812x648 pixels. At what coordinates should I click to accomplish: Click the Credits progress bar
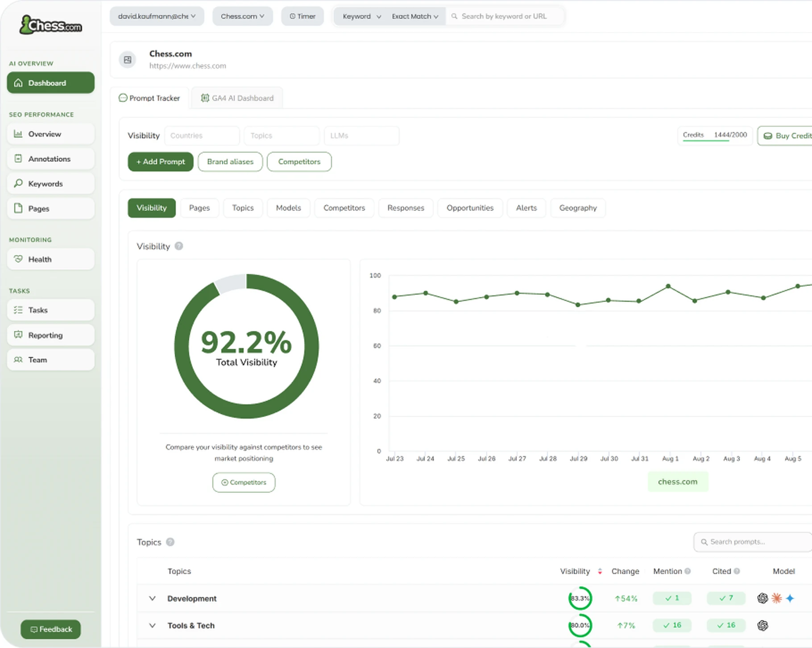(x=706, y=141)
